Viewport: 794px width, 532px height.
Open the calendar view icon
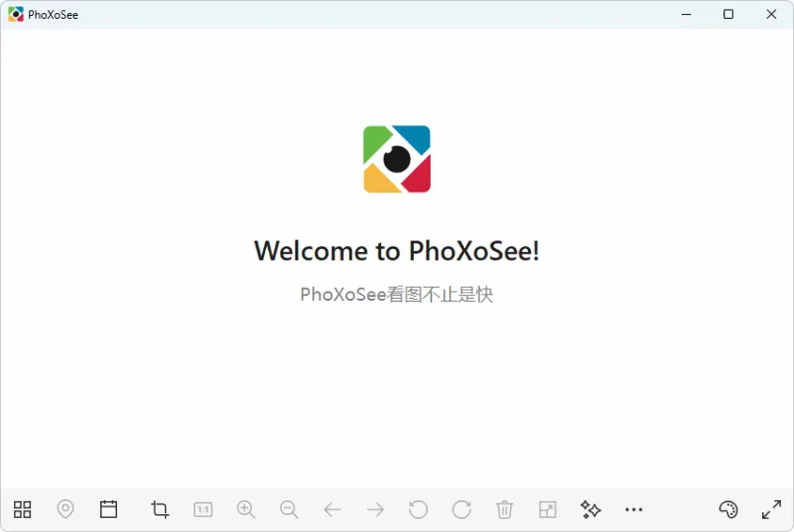click(108, 509)
